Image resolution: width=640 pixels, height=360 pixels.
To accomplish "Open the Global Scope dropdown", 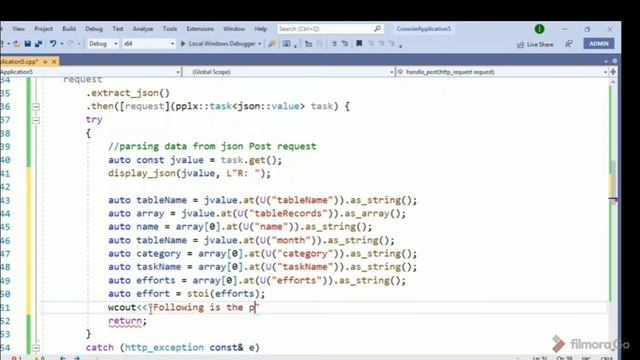I will coord(289,72).
